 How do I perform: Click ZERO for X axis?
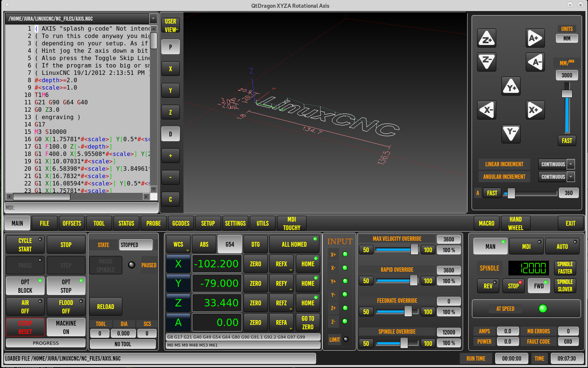point(256,264)
